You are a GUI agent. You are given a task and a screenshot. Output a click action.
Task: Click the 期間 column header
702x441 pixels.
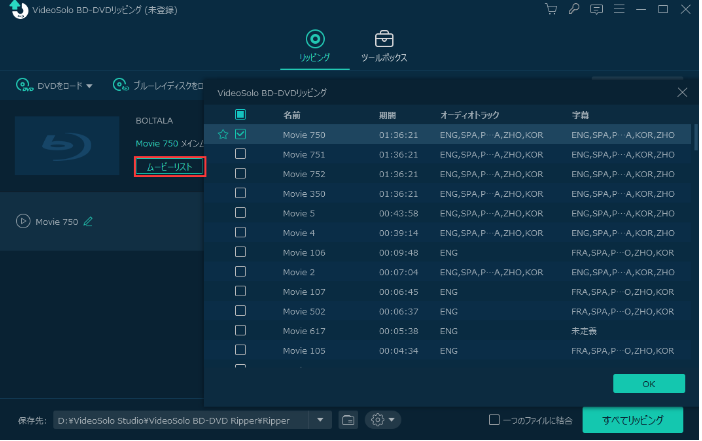pos(387,115)
